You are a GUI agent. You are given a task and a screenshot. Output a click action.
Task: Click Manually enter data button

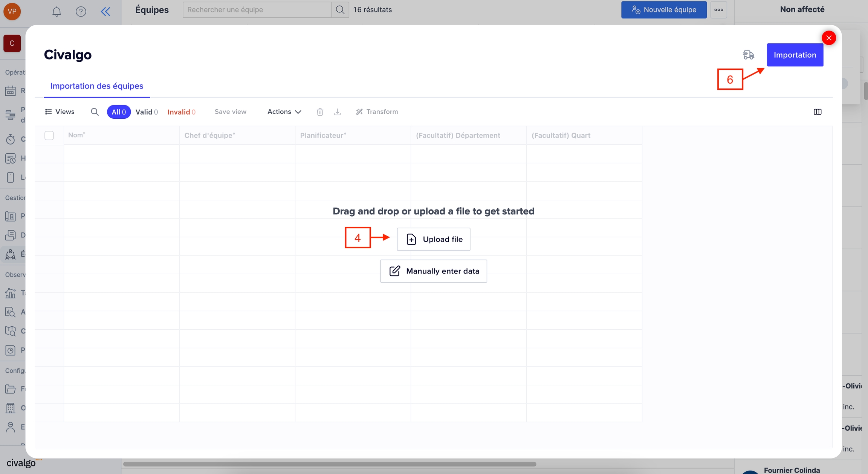[x=433, y=271]
